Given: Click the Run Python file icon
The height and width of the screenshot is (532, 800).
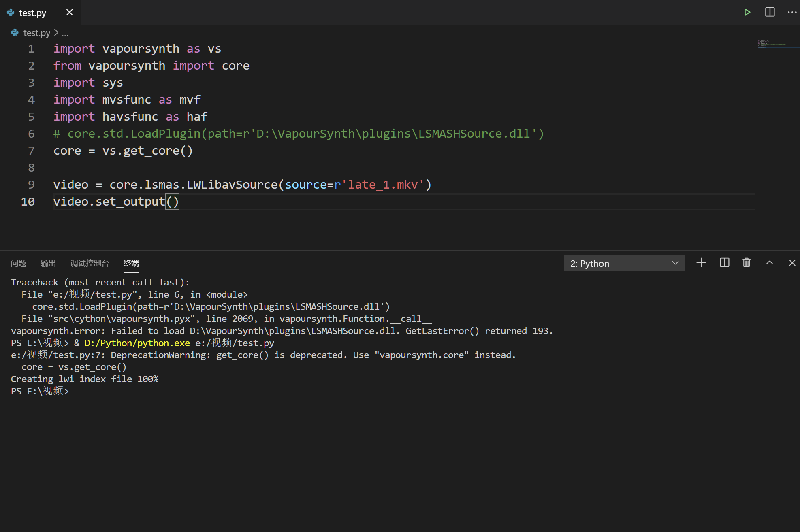Looking at the screenshot, I should [x=747, y=12].
